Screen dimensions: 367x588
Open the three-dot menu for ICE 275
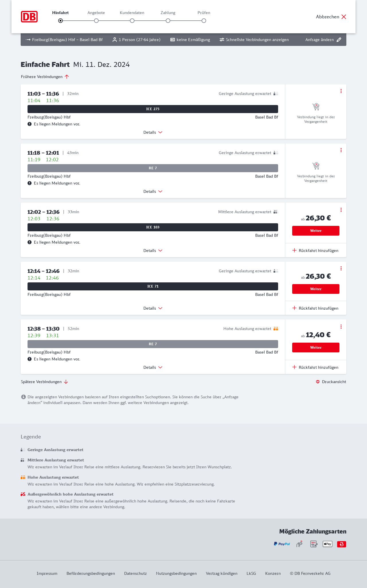(341, 91)
